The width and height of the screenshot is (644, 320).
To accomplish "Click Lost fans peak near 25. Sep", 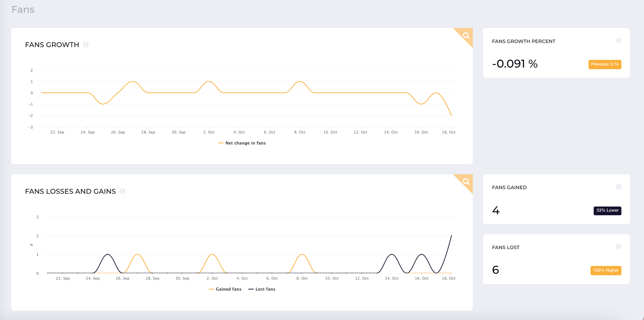I will pyautogui.click(x=108, y=255).
